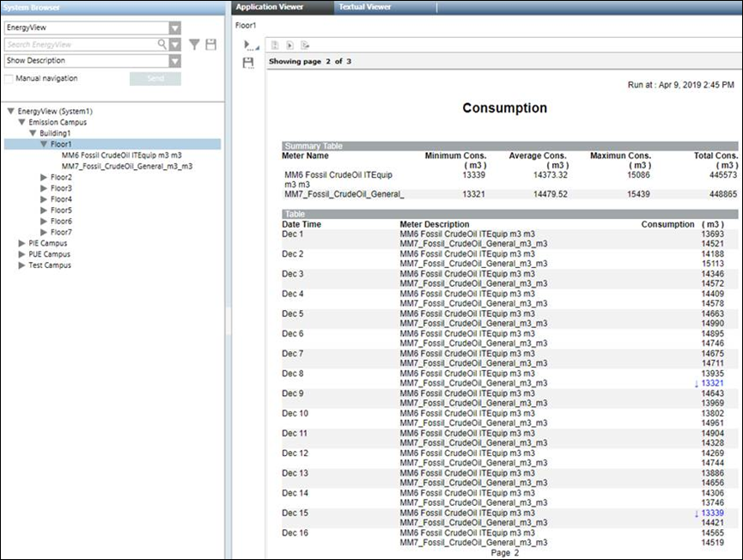Open the search options dropdown arrow
743x560 pixels.
(175, 45)
